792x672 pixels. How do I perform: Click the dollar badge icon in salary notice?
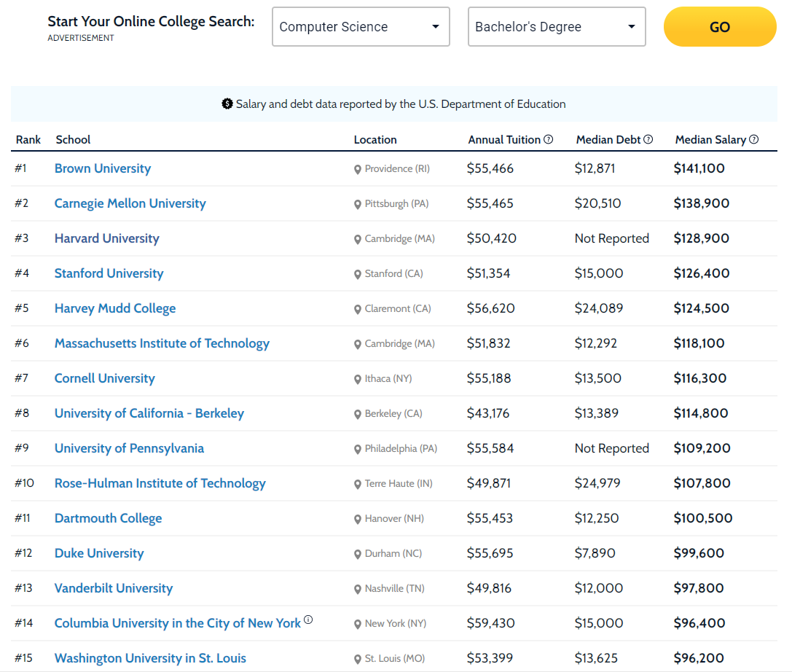coord(227,103)
